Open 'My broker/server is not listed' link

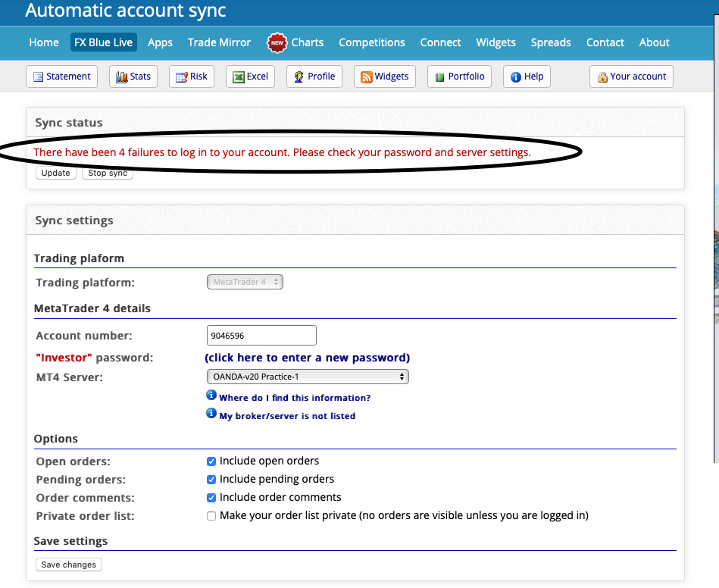click(287, 416)
